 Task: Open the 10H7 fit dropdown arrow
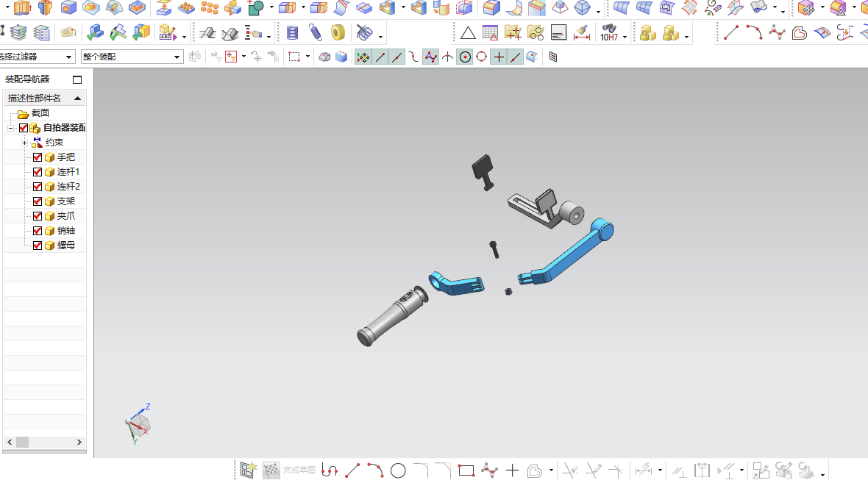tap(625, 37)
